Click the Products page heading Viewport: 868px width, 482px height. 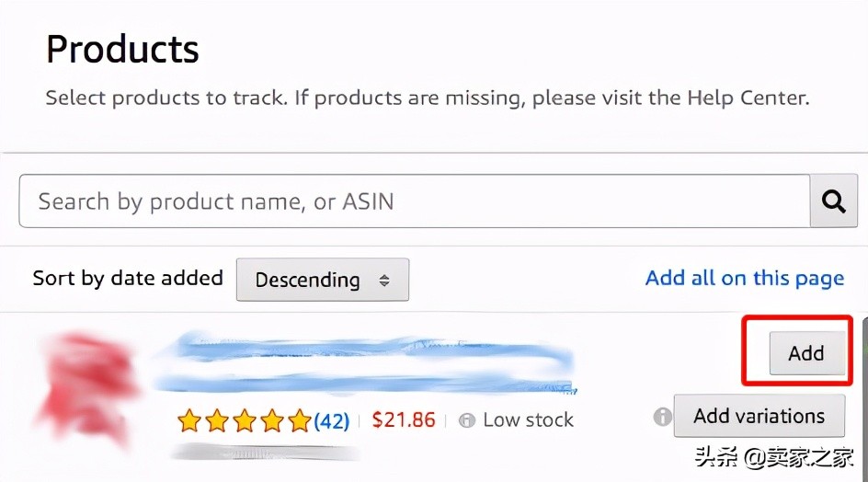[x=122, y=49]
